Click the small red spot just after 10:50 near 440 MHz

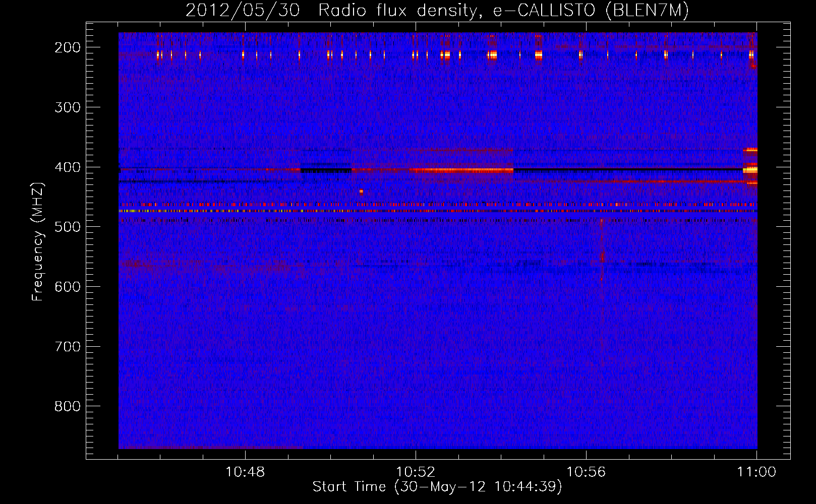click(361, 192)
